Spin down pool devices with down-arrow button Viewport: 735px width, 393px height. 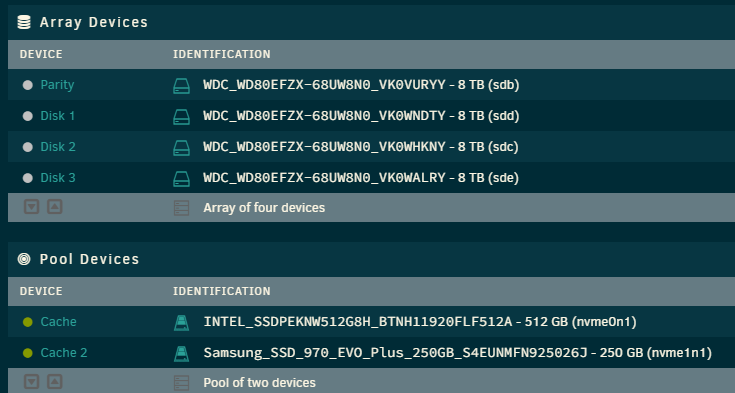pos(31,381)
